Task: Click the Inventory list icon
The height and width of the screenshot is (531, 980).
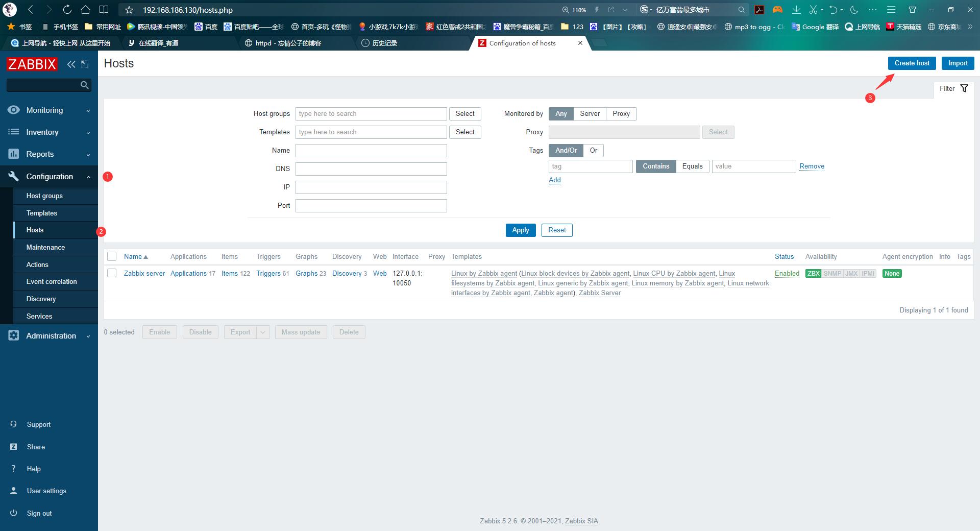Action: coord(14,132)
